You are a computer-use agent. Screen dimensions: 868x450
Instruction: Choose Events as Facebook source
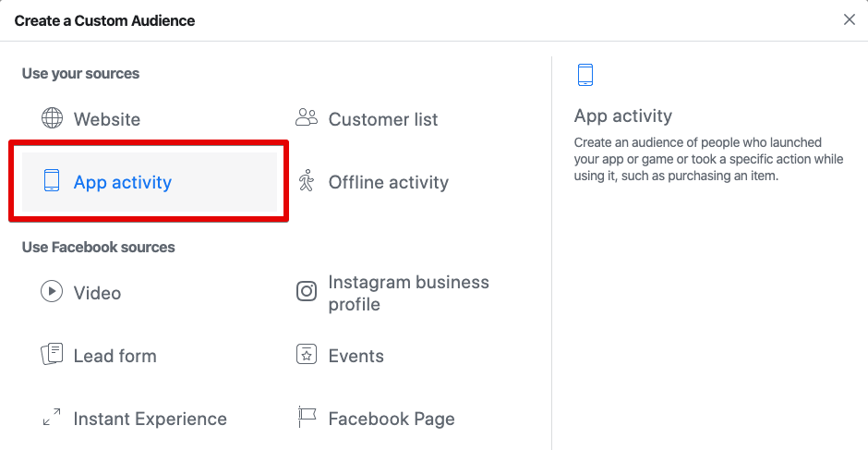[356, 356]
